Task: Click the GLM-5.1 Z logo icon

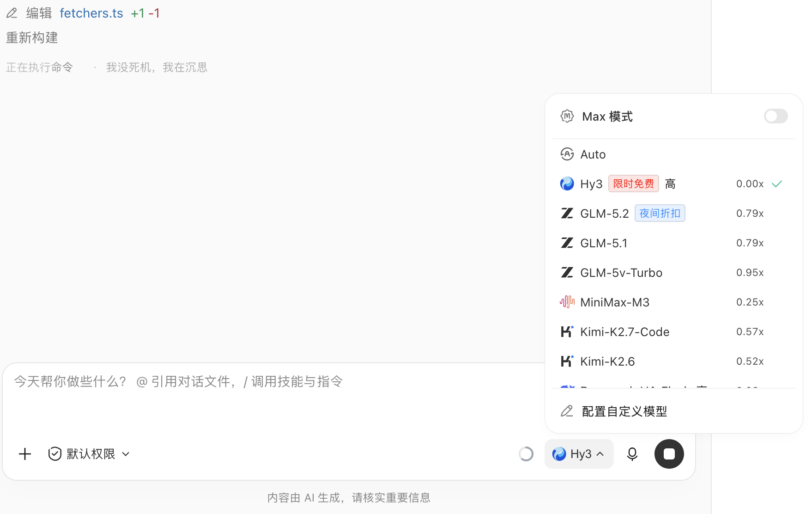Action: coord(567,243)
